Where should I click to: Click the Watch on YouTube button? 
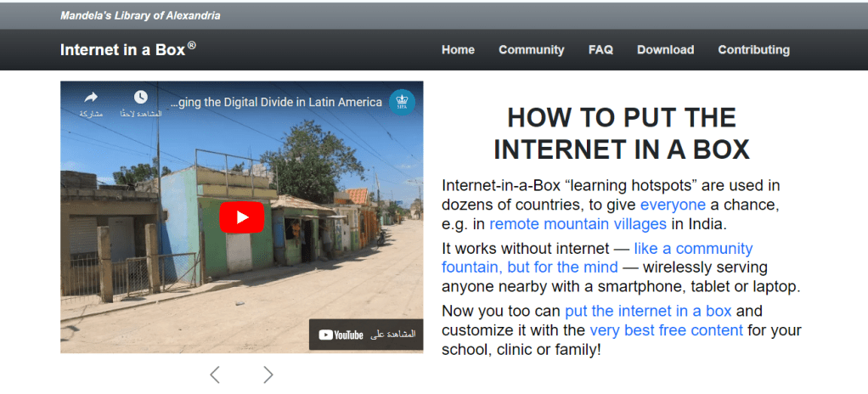[x=366, y=335]
